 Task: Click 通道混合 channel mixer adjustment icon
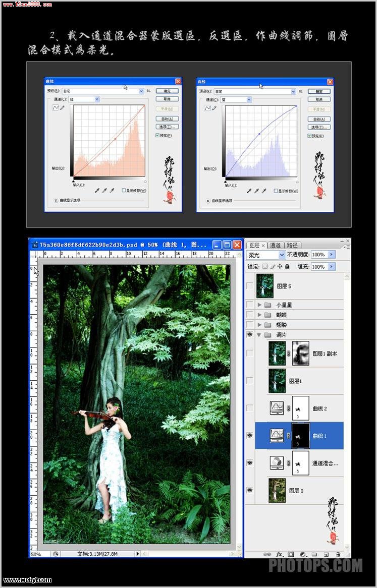[277, 463]
